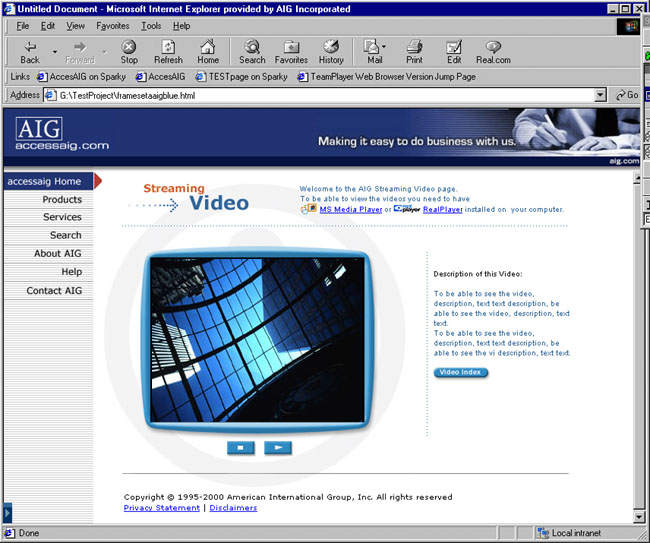The image size is (650, 543).
Task: Go to Home using toolbar icon
Action: 208,51
